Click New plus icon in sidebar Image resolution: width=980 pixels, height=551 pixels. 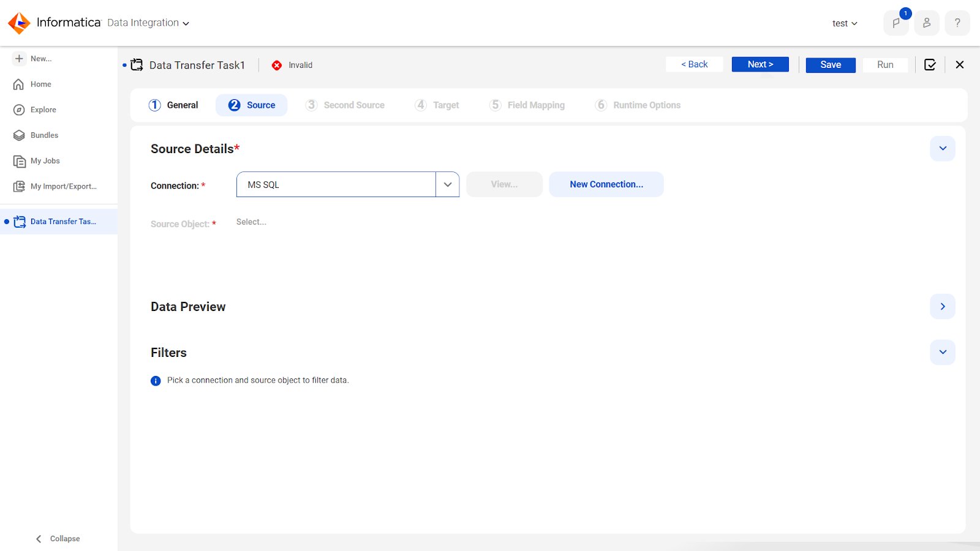(20, 59)
